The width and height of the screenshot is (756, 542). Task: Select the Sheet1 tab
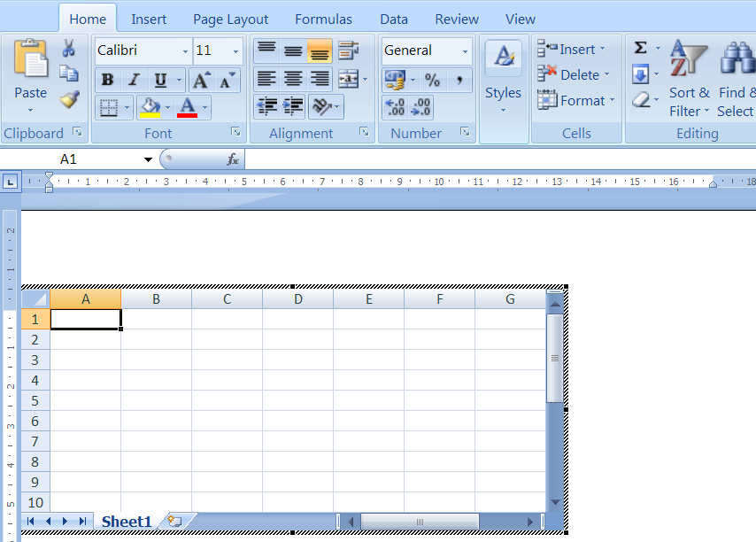pos(127,522)
